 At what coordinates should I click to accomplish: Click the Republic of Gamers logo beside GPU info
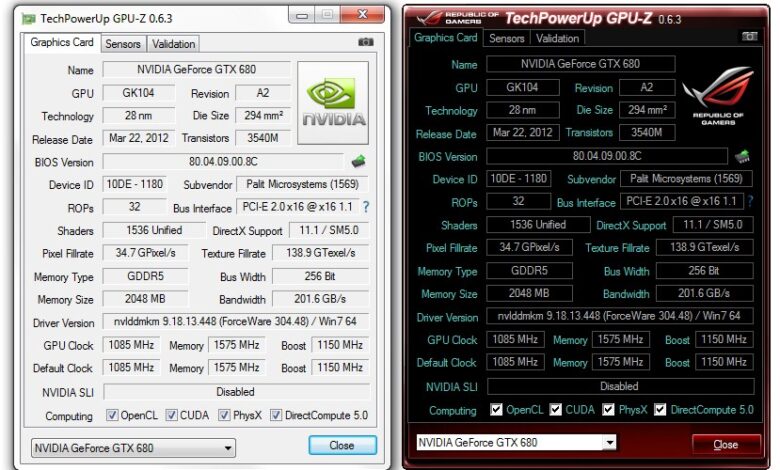click(718, 95)
